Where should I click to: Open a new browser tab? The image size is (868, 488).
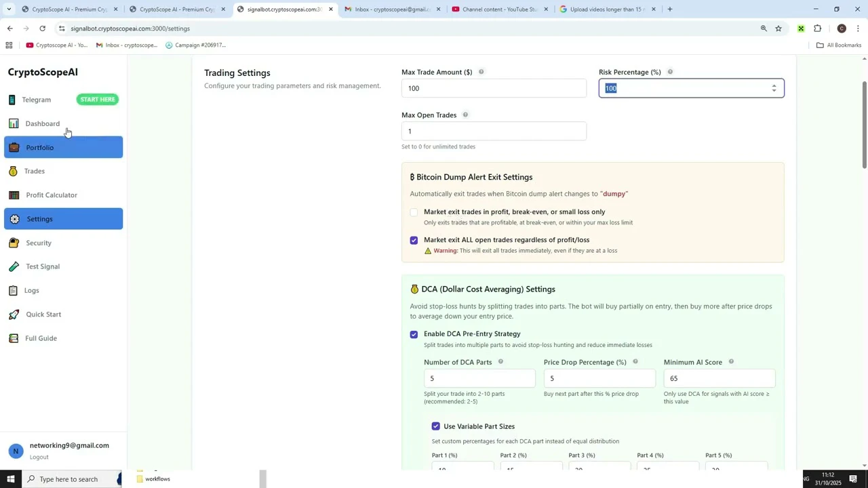click(x=670, y=9)
